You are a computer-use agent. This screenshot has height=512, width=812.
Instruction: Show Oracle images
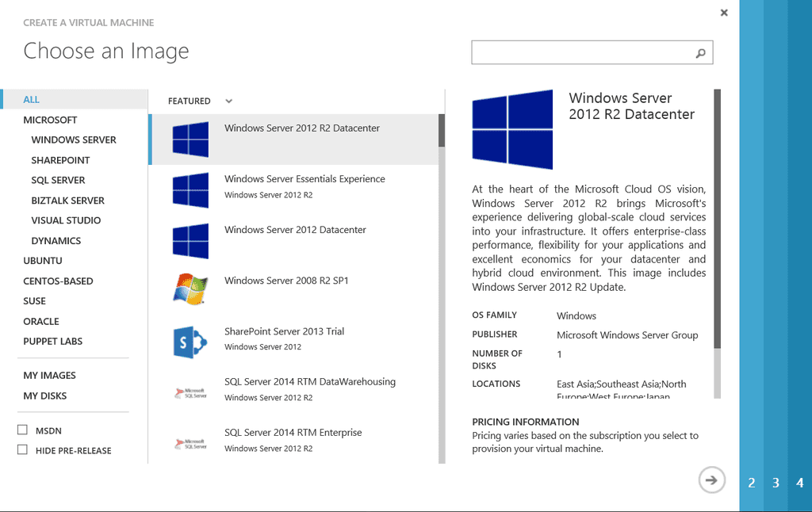pyautogui.click(x=41, y=322)
